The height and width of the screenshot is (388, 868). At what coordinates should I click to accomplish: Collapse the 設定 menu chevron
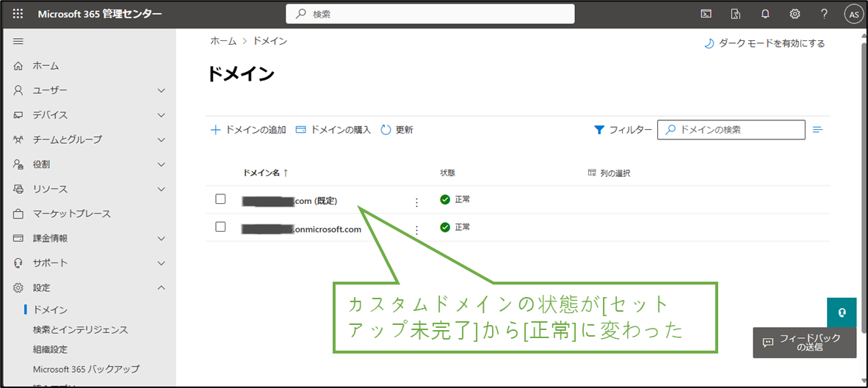[161, 288]
